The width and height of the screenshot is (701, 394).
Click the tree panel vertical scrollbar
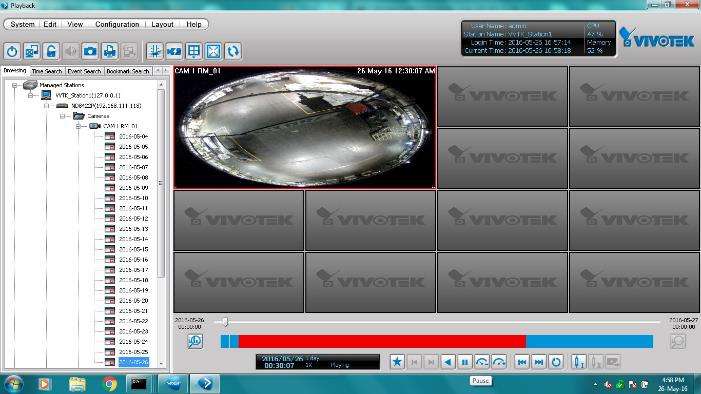point(161,183)
